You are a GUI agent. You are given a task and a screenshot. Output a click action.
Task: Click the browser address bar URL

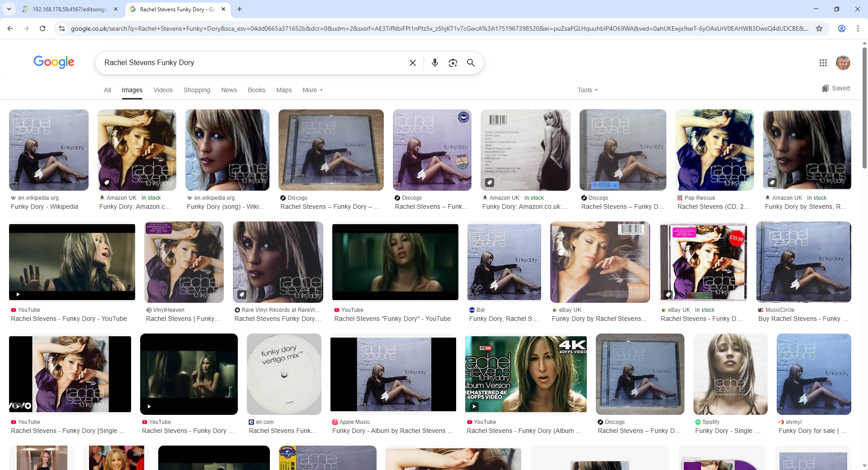[x=439, y=28]
